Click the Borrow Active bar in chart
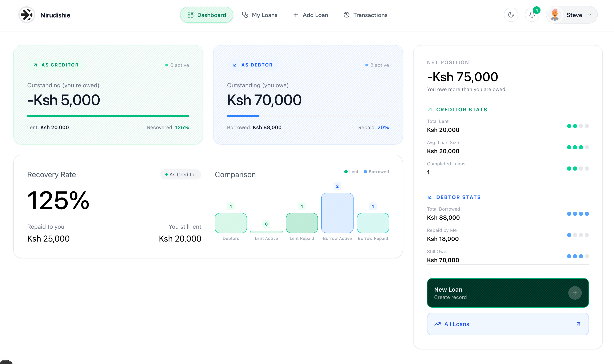The image size is (614, 364). [x=337, y=213]
